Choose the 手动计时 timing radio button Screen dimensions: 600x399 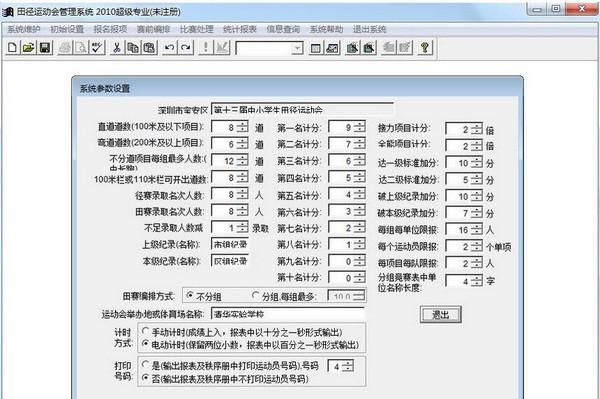(x=145, y=331)
